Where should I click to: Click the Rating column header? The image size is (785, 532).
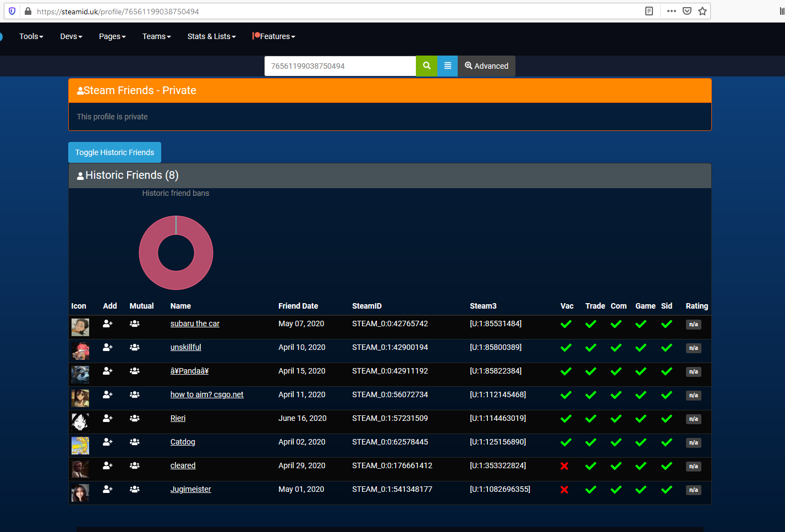tap(697, 306)
